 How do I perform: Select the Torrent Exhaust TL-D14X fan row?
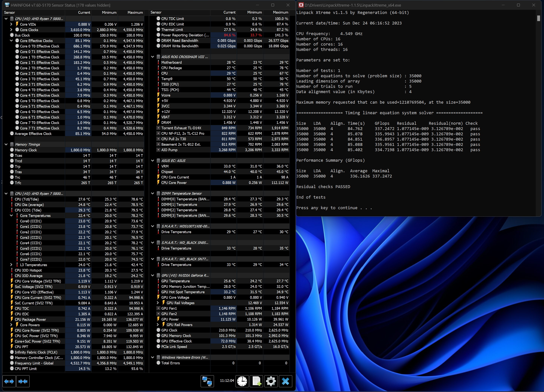coord(219,128)
